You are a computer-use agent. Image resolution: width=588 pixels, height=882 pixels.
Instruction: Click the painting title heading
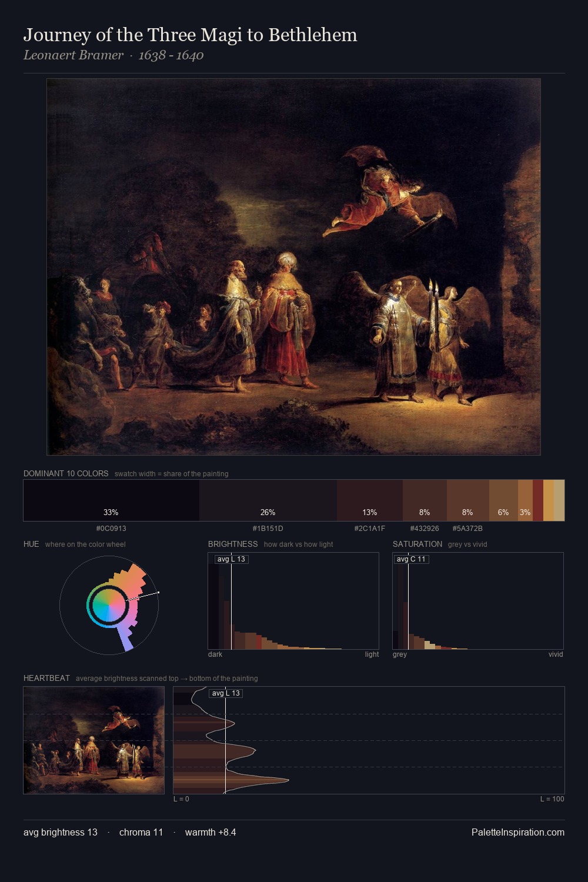pos(191,35)
